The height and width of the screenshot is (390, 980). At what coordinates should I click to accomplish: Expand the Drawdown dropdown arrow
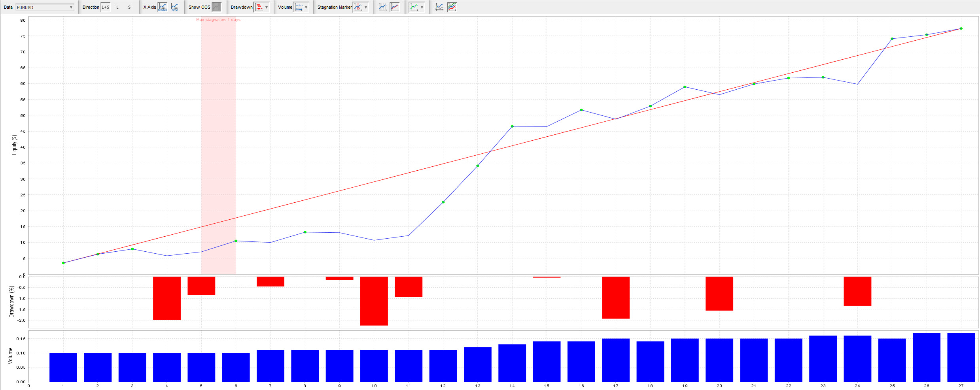[x=267, y=7]
